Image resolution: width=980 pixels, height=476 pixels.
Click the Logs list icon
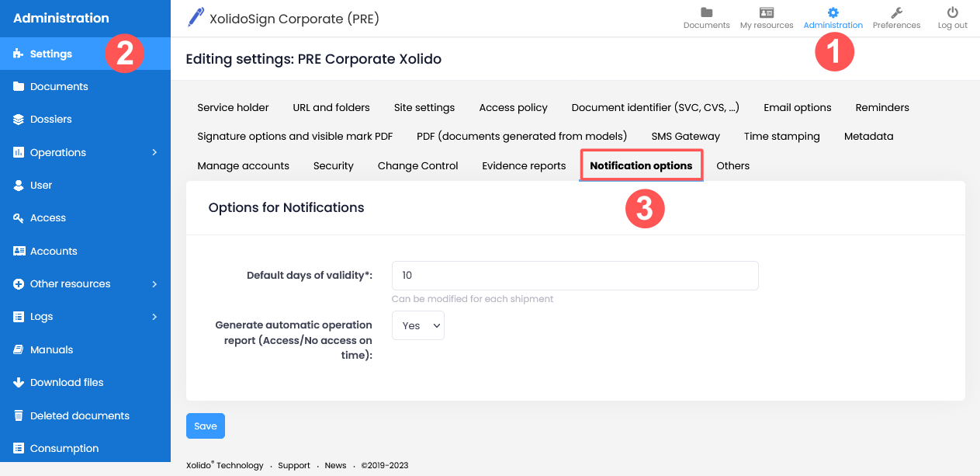[x=19, y=317]
